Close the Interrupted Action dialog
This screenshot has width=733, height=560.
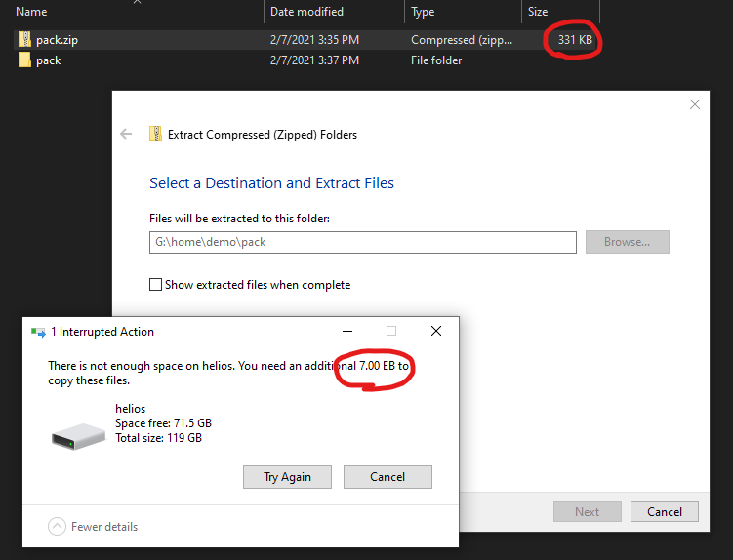pyautogui.click(x=436, y=332)
